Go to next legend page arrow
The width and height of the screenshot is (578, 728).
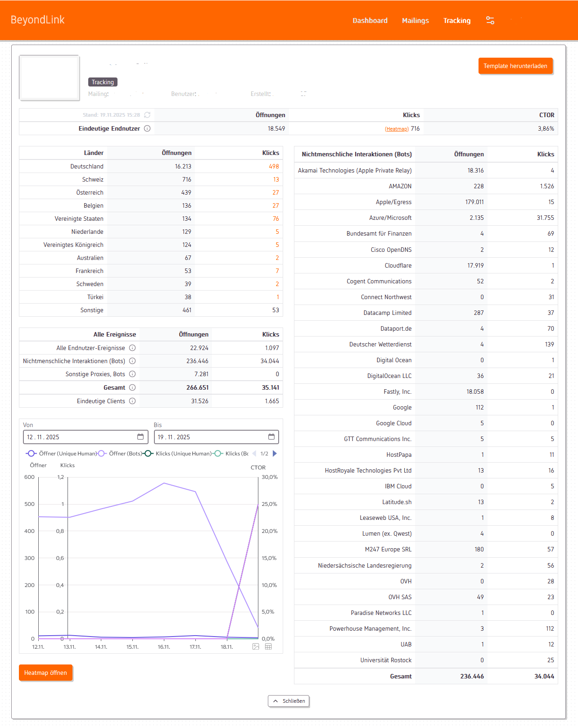pyautogui.click(x=275, y=453)
